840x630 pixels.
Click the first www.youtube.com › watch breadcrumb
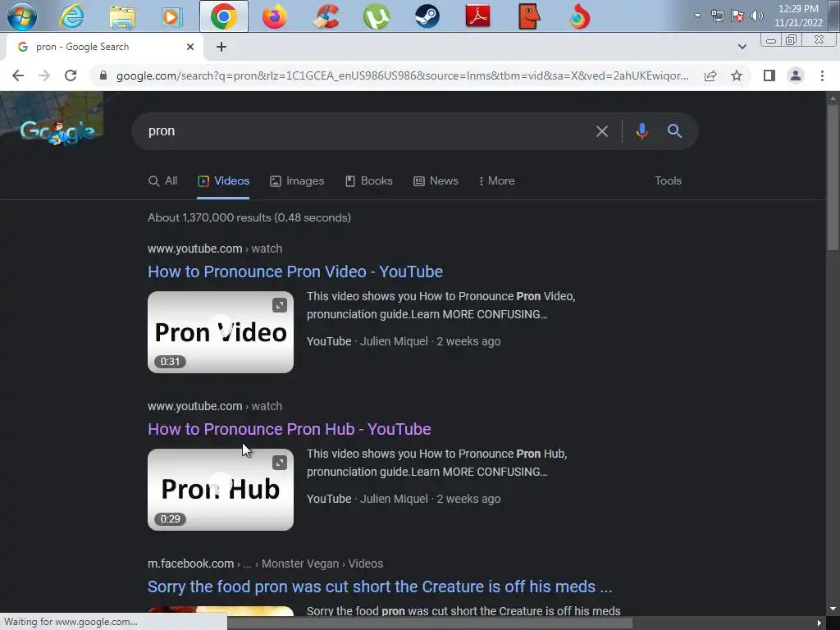[215, 249]
